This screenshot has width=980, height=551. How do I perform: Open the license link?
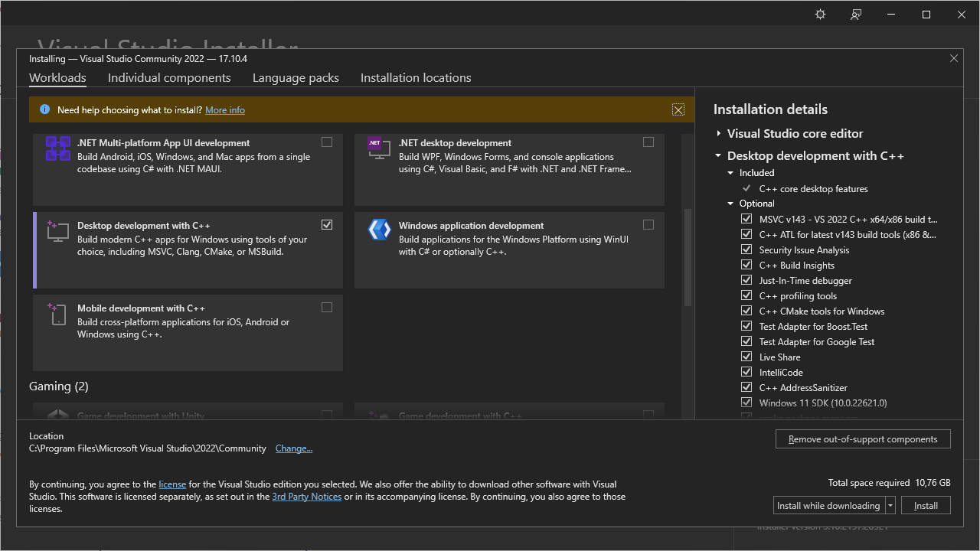click(x=172, y=484)
